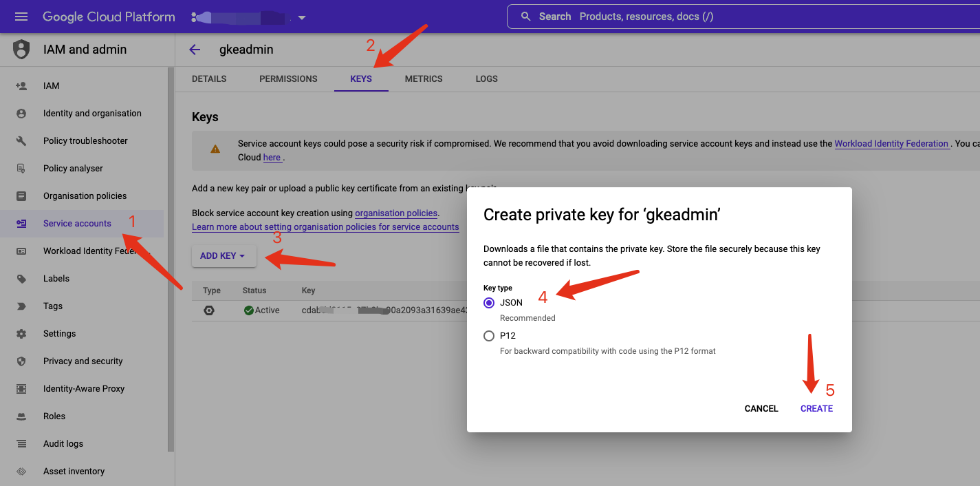This screenshot has width=980, height=486.
Task: Open Asset inventory in the sidebar
Action: coord(74,471)
